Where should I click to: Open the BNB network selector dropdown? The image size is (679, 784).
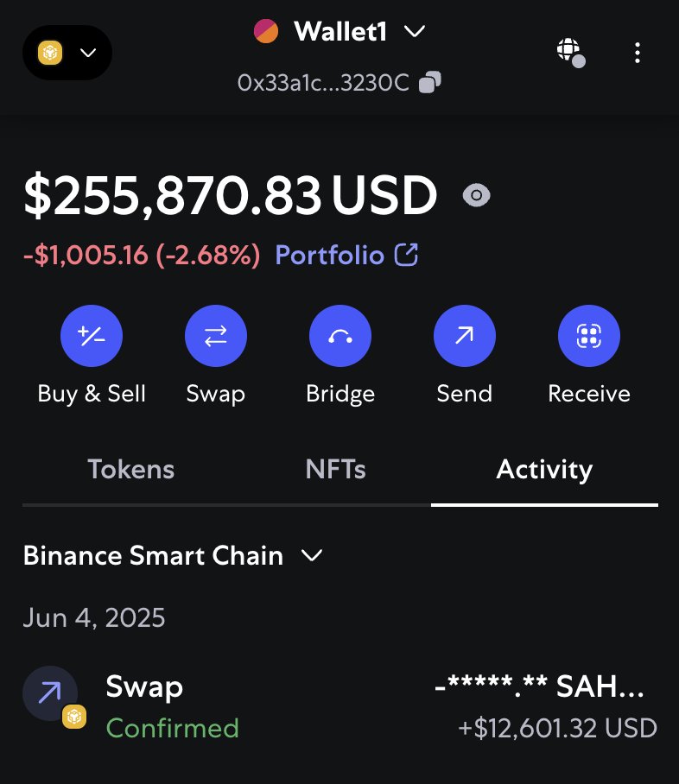point(67,53)
